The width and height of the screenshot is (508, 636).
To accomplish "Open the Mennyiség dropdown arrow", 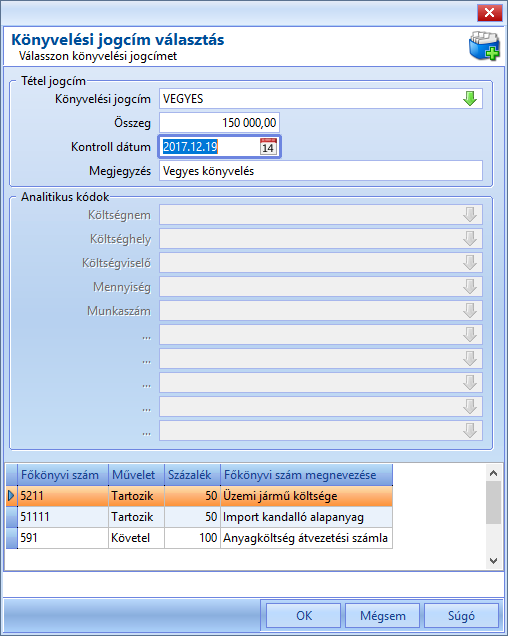I will click(x=470, y=286).
